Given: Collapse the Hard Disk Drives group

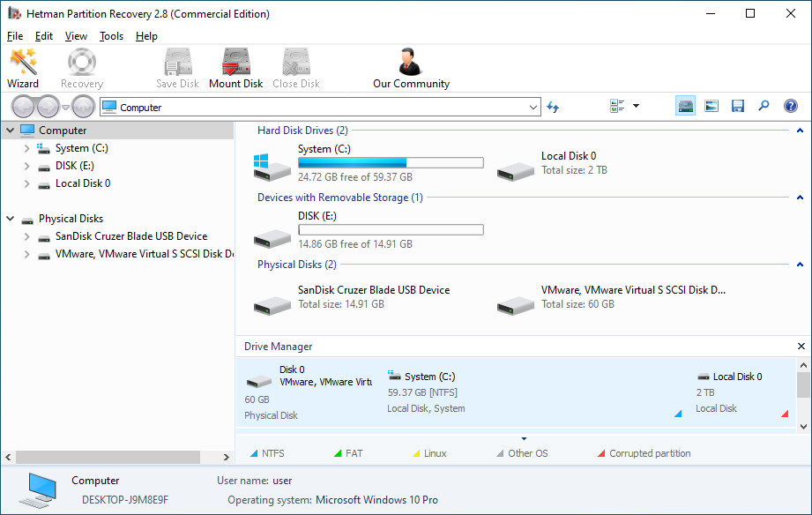Looking at the screenshot, I should pyautogui.click(x=800, y=131).
